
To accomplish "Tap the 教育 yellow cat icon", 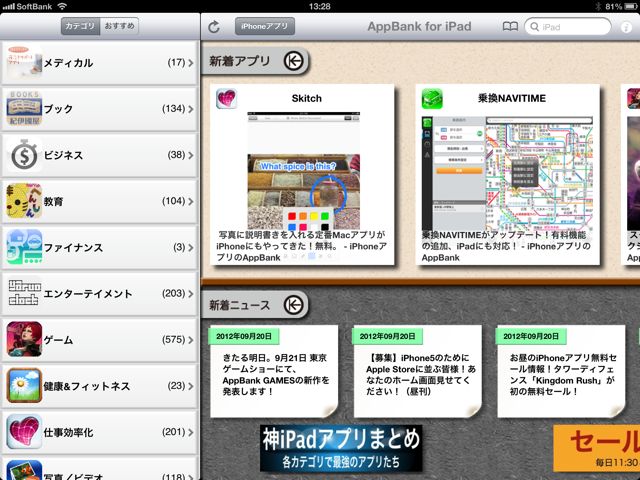I will click(x=24, y=201).
